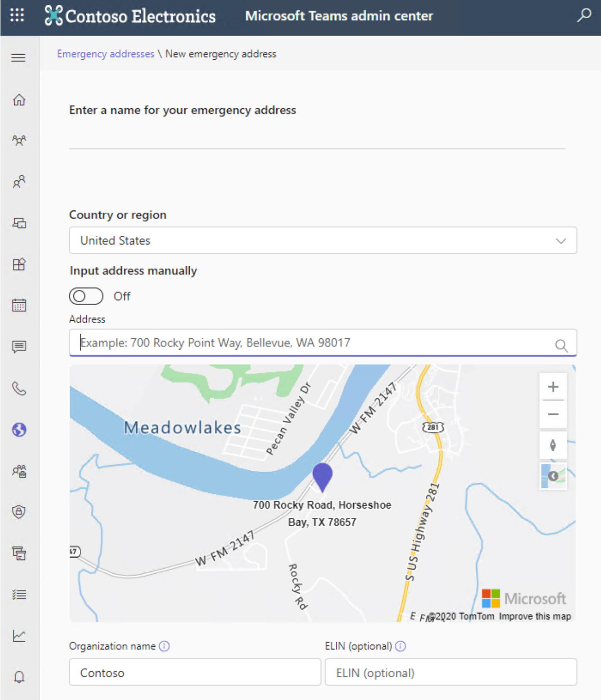The image size is (601, 700).
Task: Click the purple map location pin
Action: click(x=323, y=477)
